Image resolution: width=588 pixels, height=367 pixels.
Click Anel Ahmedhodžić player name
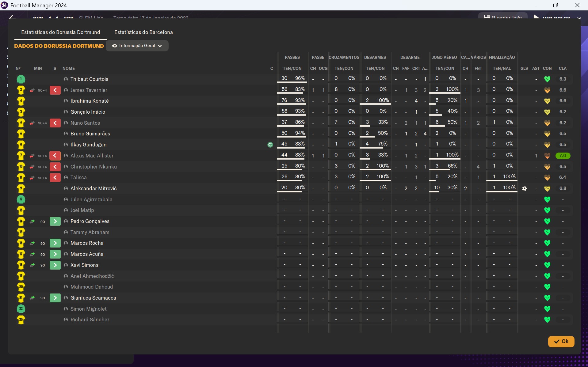pyautogui.click(x=92, y=276)
